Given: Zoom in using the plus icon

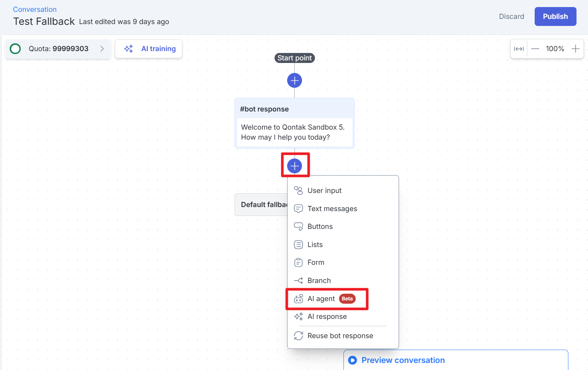Looking at the screenshot, I should (x=575, y=49).
